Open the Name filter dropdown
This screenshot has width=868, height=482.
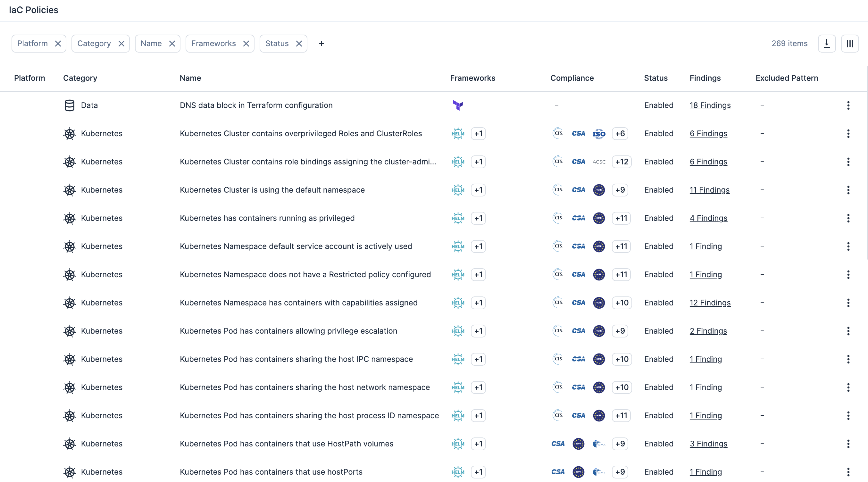point(151,44)
